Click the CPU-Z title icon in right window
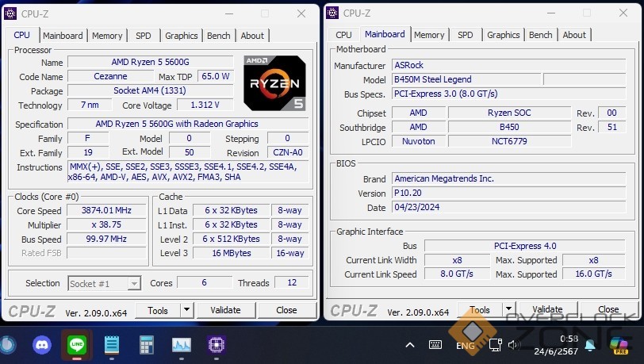Screen dimensions: 644x364 coord(332,13)
